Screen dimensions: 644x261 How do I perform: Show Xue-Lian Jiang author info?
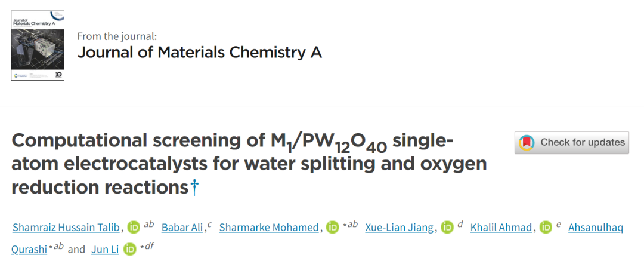[400, 227]
